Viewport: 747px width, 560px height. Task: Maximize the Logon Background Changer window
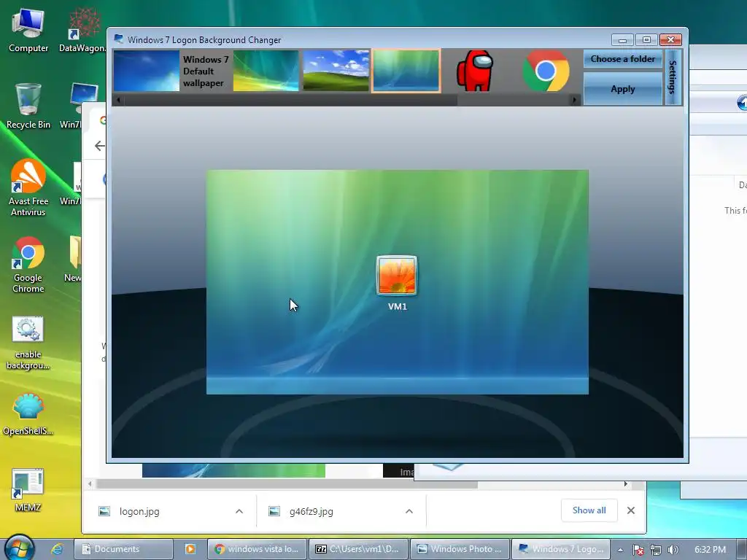pos(646,39)
